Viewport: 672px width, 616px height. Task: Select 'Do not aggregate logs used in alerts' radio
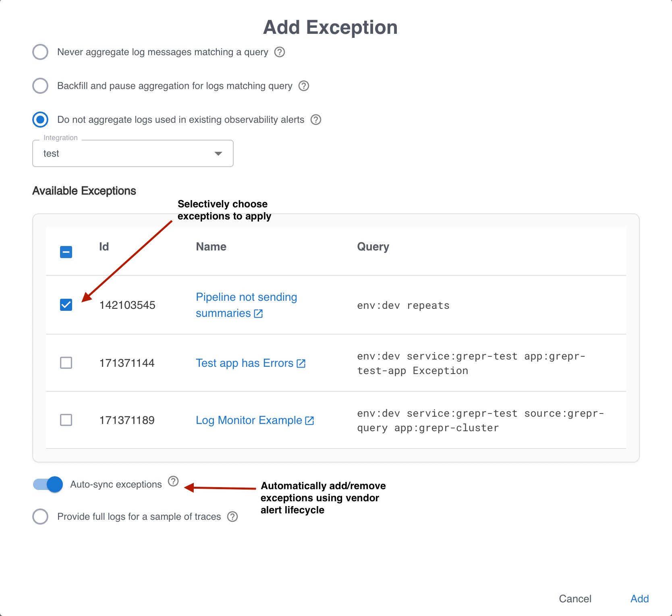click(x=40, y=120)
